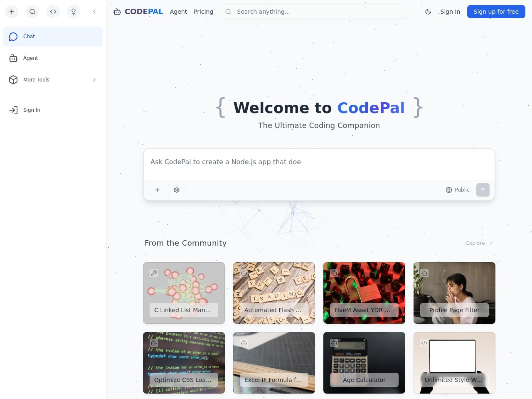This screenshot has width=532, height=399.
Task: Collapse the sidebar with the left chevron
Action: 94,12
